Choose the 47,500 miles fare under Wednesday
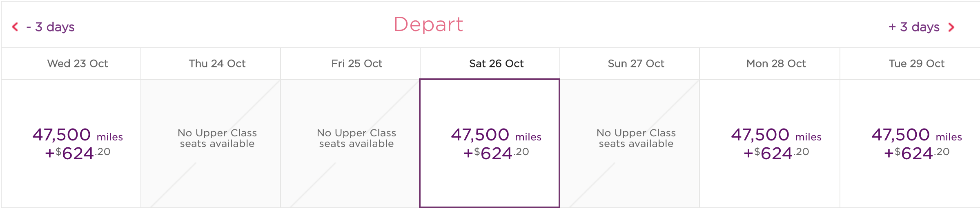The height and width of the screenshot is (209, 980). click(78, 135)
